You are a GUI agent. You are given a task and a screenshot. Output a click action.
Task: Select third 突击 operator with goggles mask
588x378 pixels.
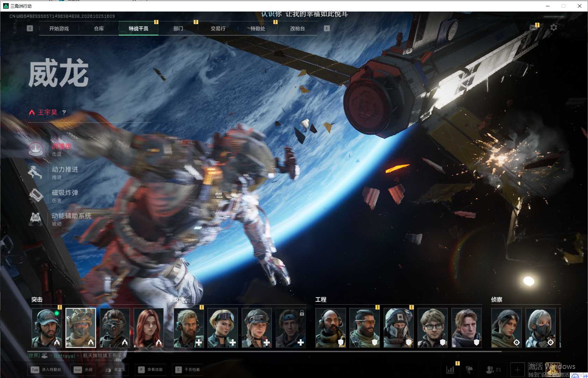click(115, 328)
